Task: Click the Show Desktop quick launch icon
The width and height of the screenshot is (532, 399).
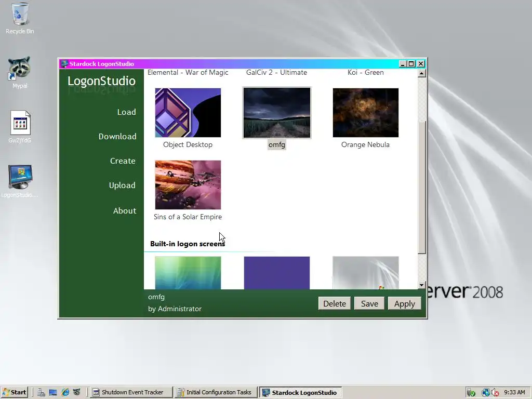Action: tap(53, 393)
